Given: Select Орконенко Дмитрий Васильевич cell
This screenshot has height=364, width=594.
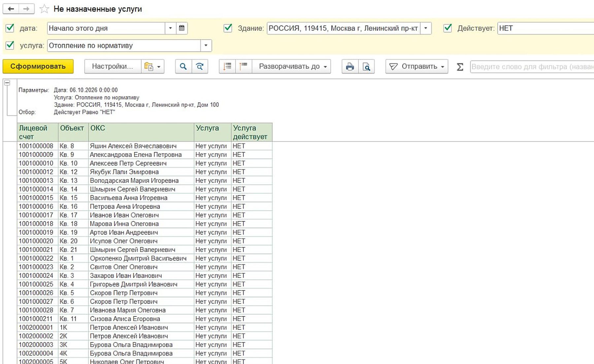Looking at the screenshot, I should (141, 258).
